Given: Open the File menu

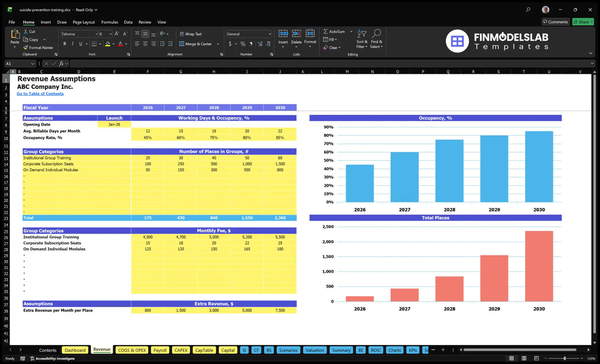Looking at the screenshot, I should click(x=11, y=22).
